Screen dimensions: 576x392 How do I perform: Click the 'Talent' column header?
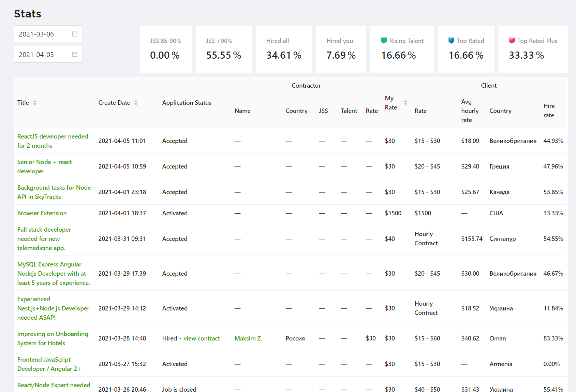pyautogui.click(x=349, y=111)
